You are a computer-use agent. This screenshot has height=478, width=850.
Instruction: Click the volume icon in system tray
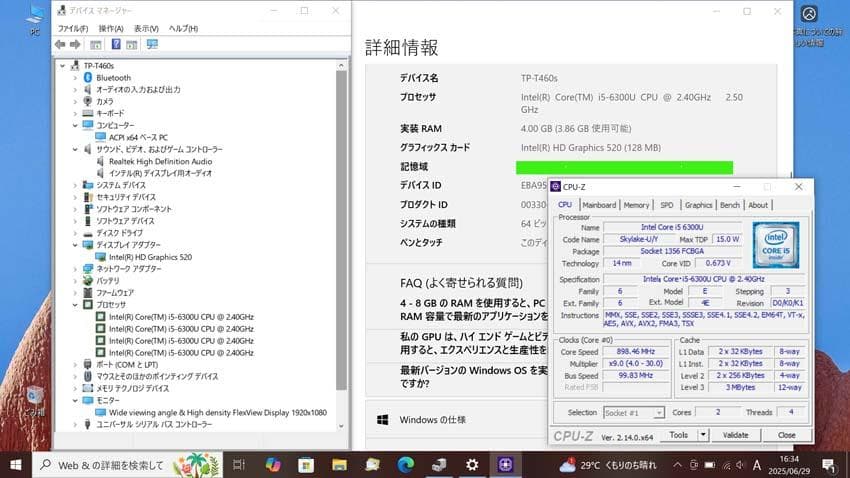[740, 465]
